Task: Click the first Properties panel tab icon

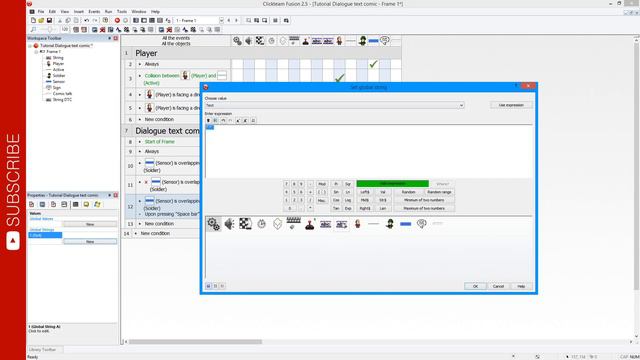Action: pyautogui.click(x=32, y=204)
